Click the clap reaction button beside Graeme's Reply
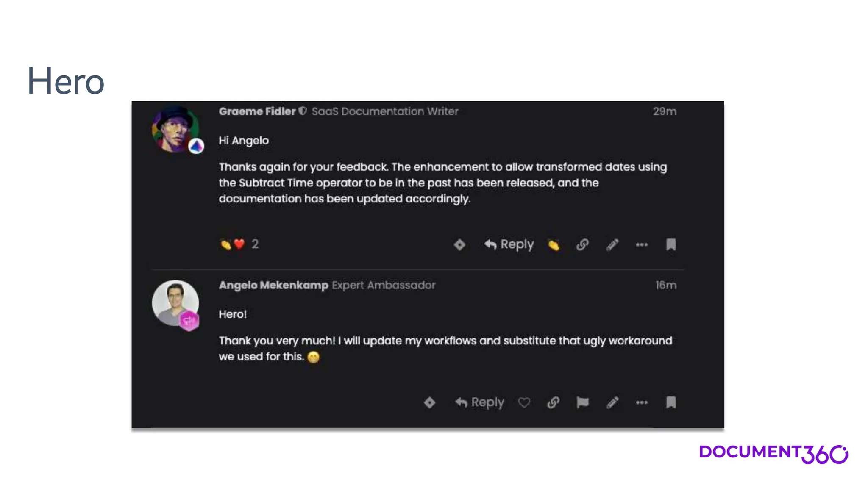This screenshot has width=868, height=488. click(554, 244)
